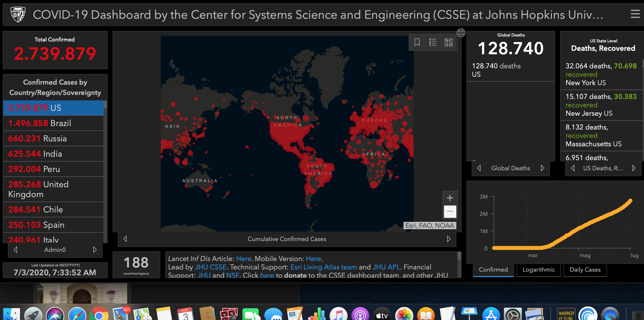Open System Preferences in the dock
The height and width of the screenshot is (320, 644).
513,314
